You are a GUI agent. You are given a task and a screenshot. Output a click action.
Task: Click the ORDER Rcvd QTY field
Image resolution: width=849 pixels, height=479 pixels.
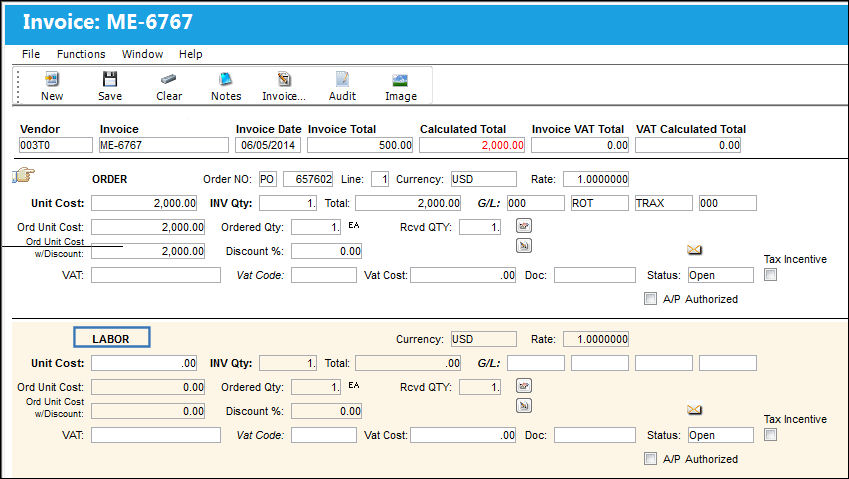pyautogui.click(x=480, y=227)
